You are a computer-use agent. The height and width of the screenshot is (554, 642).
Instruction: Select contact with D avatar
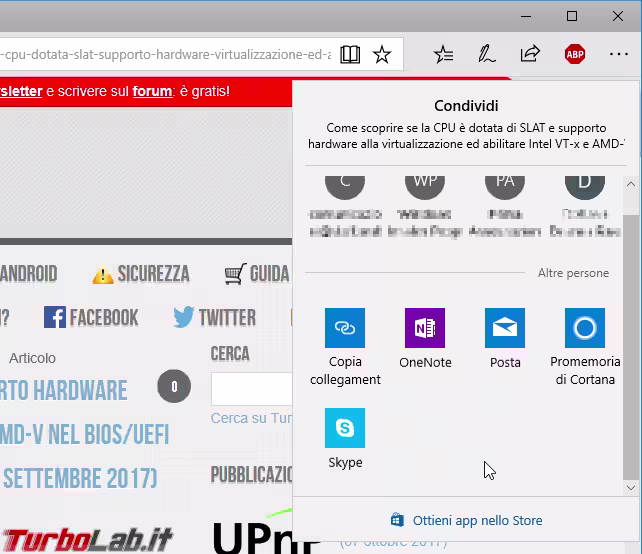[585, 207]
